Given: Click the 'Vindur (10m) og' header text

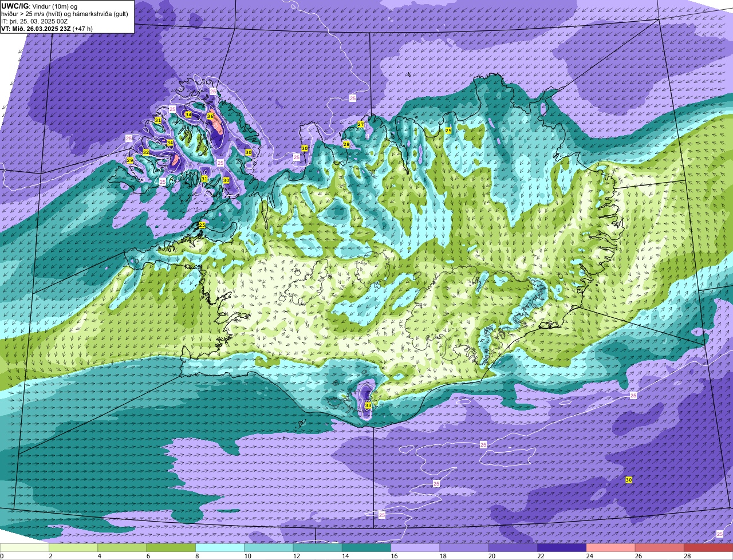Looking at the screenshot, I should coord(54,6).
